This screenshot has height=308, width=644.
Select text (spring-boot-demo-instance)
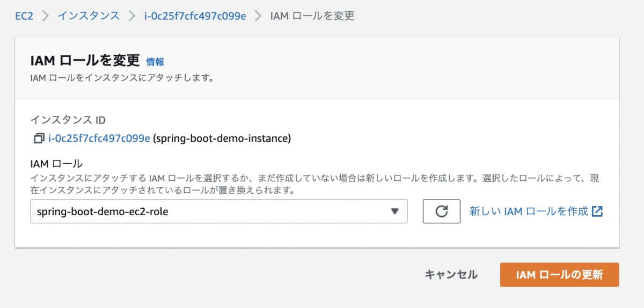click(222, 138)
